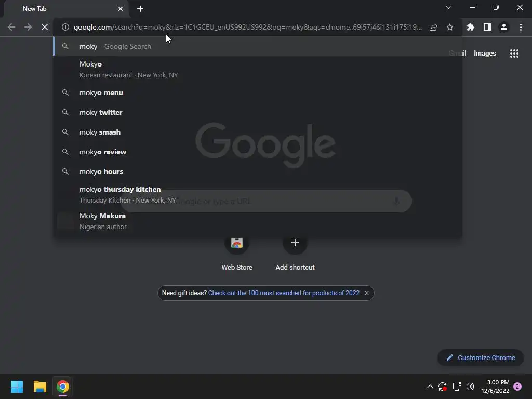Expand the tab search chevron

448,7
